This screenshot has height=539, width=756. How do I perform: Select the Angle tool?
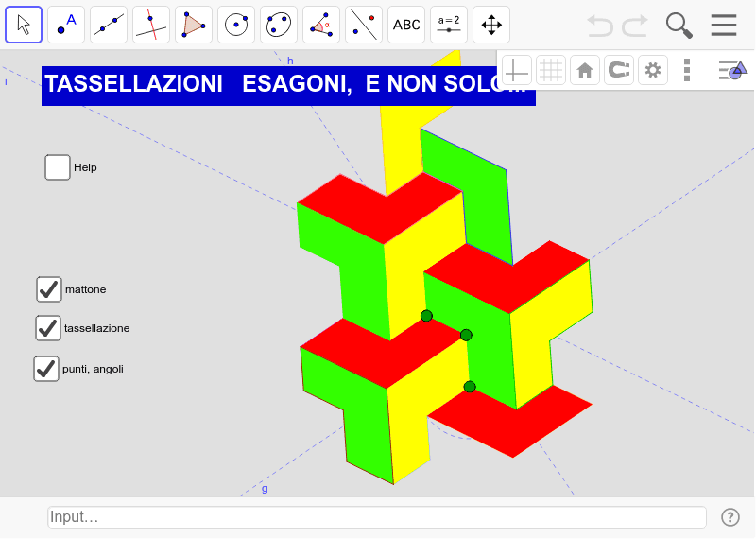pos(321,25)
